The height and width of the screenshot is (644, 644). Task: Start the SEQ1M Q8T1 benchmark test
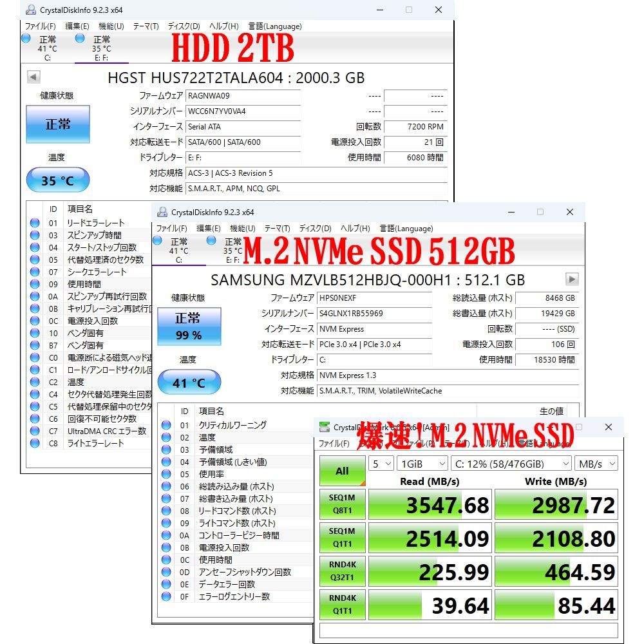coord(342,505)
